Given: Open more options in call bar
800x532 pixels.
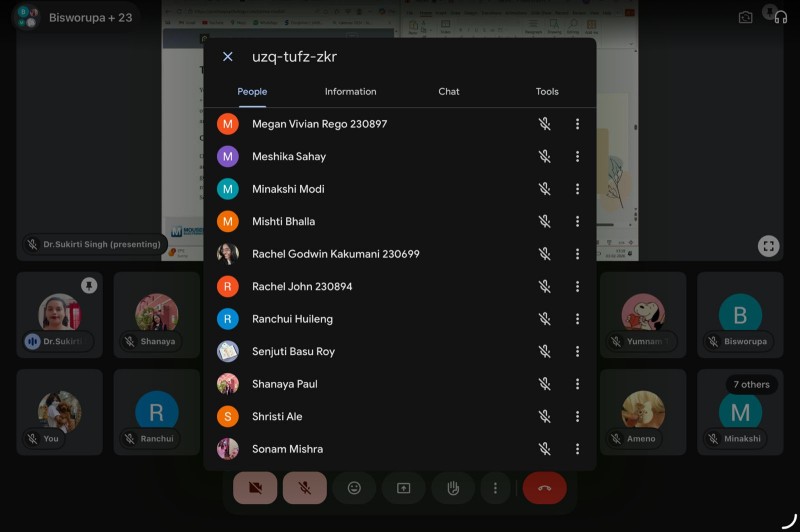Looking at the screenshot, I should (x=495, y=488).
